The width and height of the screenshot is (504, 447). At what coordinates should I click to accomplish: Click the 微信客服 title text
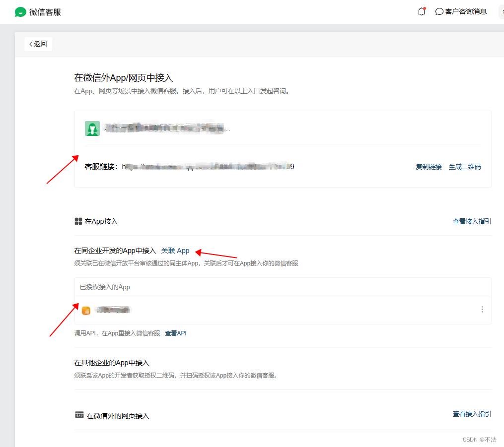pos(45,12)
